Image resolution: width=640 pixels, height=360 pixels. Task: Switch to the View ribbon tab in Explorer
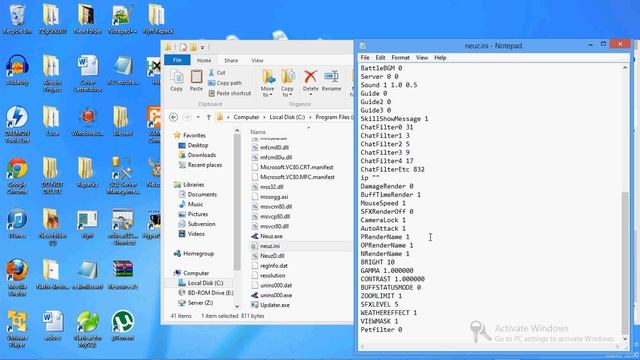257,60
